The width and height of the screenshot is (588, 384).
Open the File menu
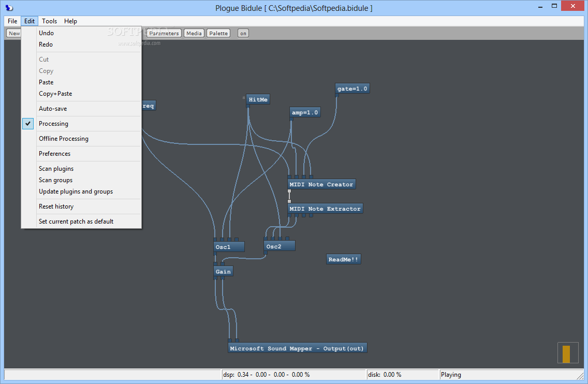tap(12, 21)
